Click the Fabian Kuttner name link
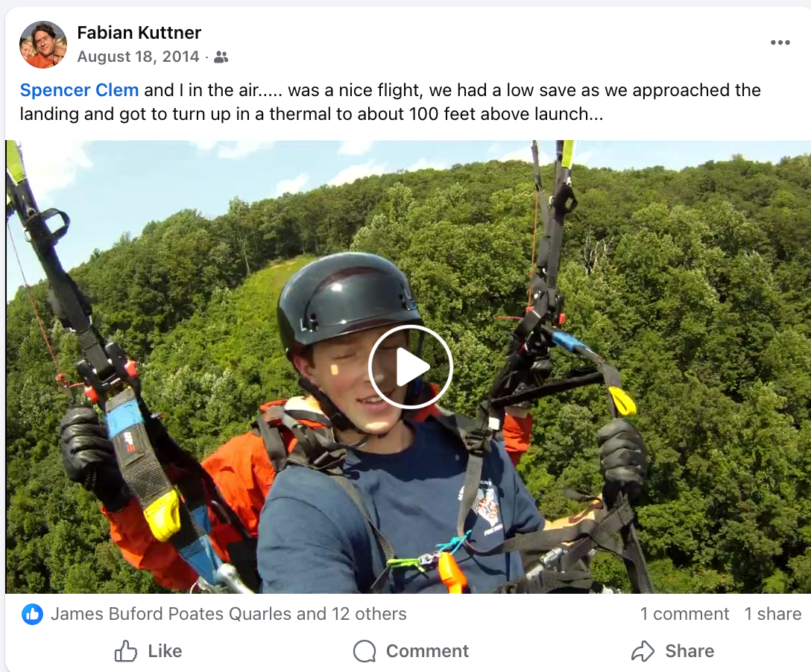 (x=139, y=33)
